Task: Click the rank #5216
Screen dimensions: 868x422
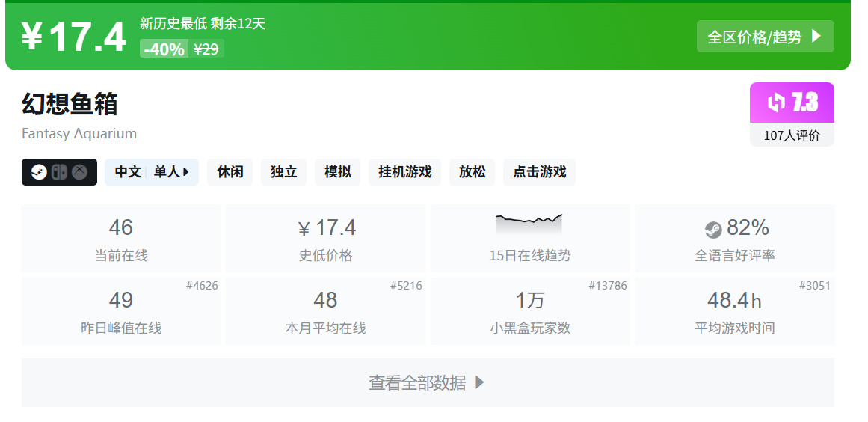Action: point(406,286)
